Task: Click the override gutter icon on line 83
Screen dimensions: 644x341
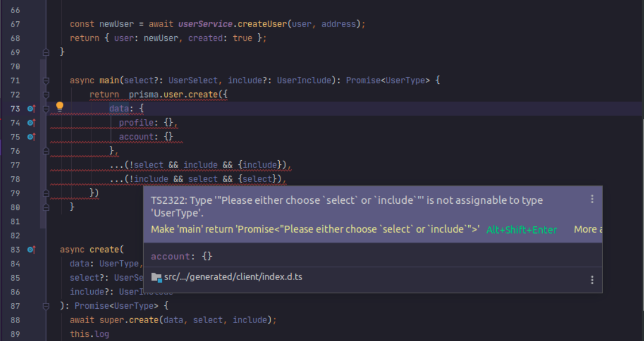Action: [x=31, y=250]
